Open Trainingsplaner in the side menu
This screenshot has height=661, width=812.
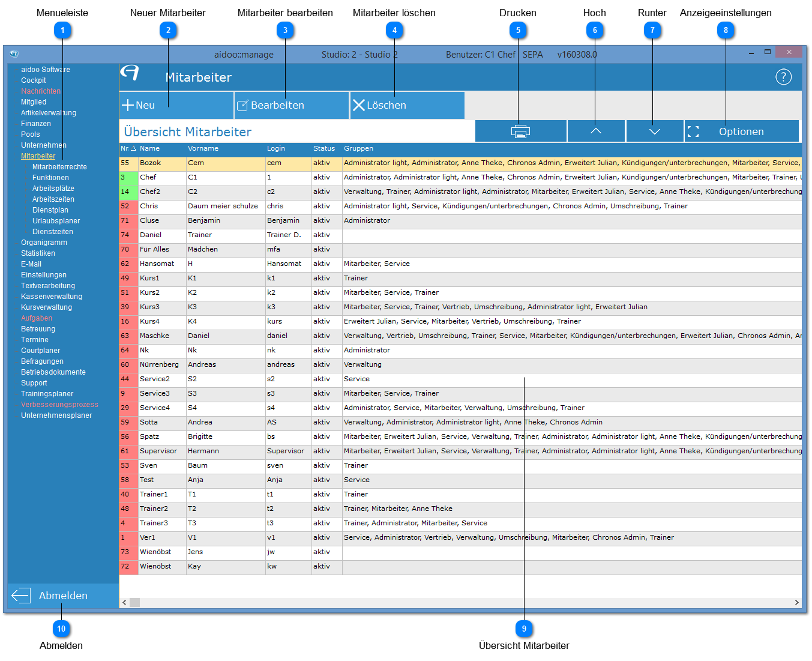coord(47,394)
